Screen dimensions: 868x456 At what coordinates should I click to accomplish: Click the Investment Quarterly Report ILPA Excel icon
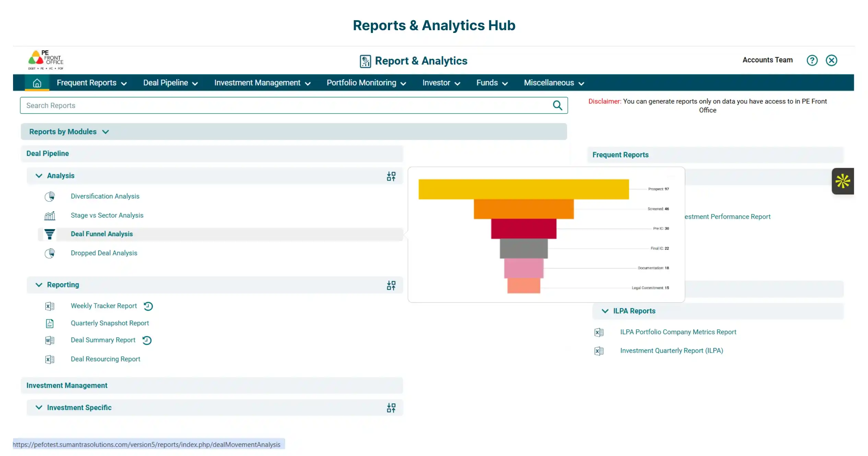coord(599,351)
